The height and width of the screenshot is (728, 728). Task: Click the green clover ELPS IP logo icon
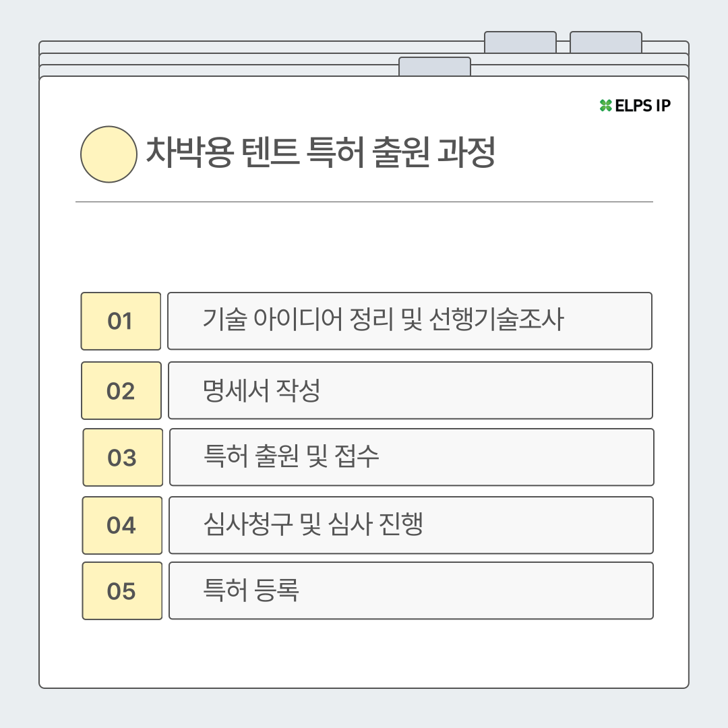pos(605,106)
